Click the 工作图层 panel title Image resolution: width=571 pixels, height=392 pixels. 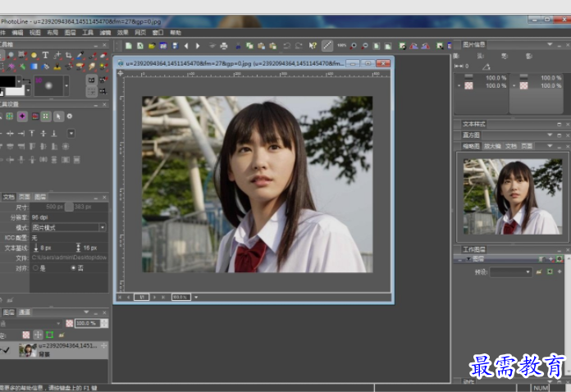coord(473,249)
